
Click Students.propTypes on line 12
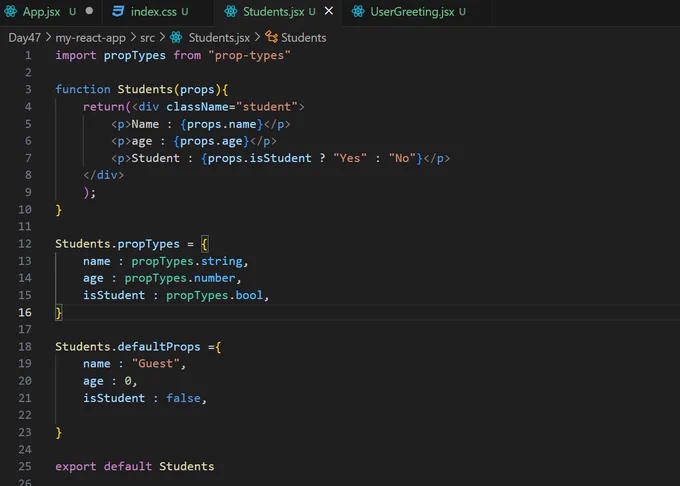click(117, 244)
